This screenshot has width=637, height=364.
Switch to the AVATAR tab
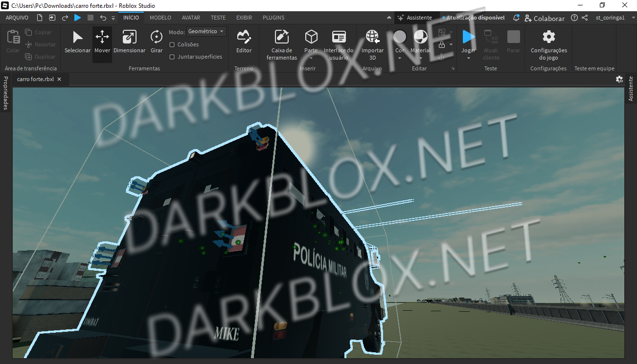click(x=191, y=18)
